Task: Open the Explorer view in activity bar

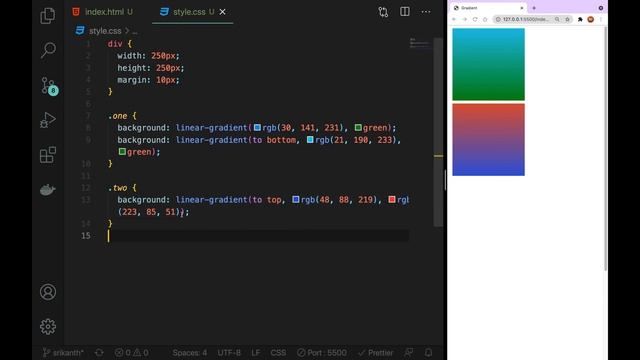Action: point(48,16)
